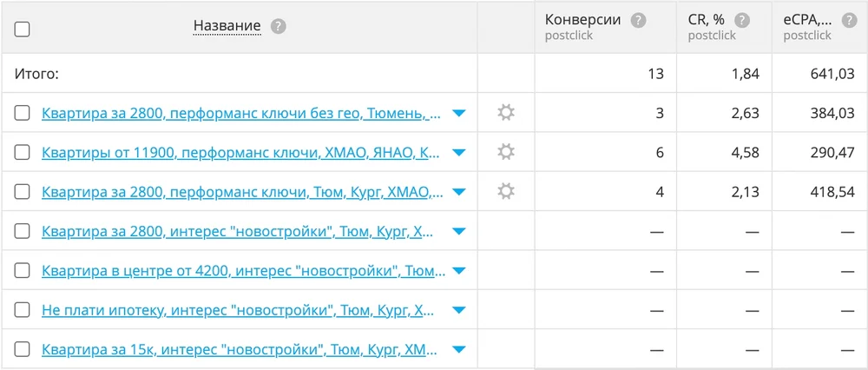The image size is (868, 370).
Task: Expand dropdown for 'перформанс ключи, Тюм, Кург' campaign
Action: (459, 192)
